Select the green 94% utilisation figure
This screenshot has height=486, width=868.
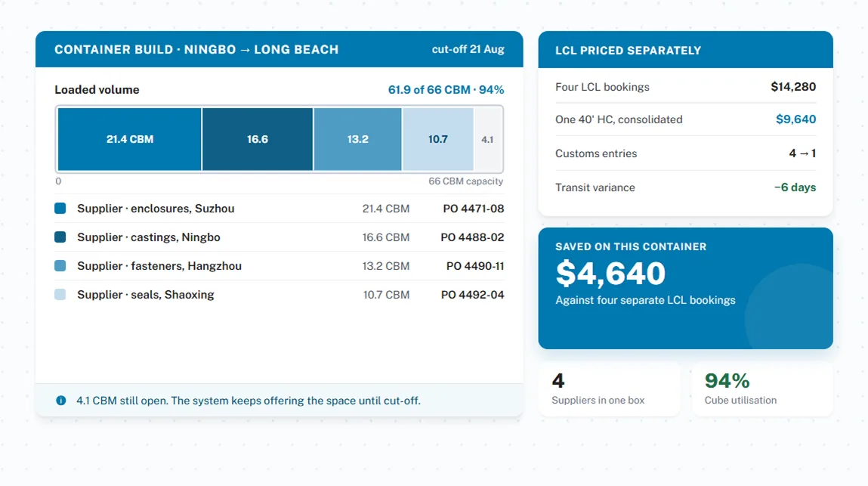[x=727, y=381]
